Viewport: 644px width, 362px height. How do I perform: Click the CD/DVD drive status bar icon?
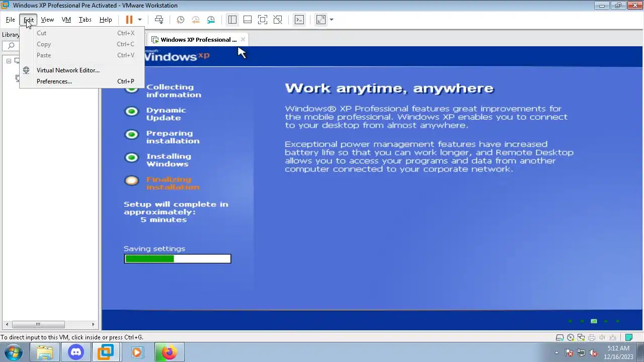(x=571, y=337)
